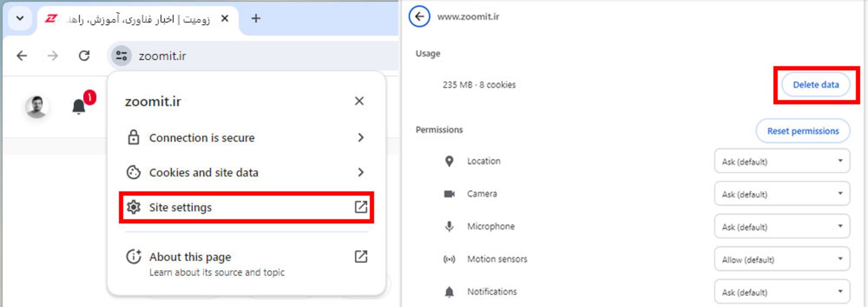Open the Notifications permission dropdown
The width and height of the screenshot is (868, 307).
[782, 292]
